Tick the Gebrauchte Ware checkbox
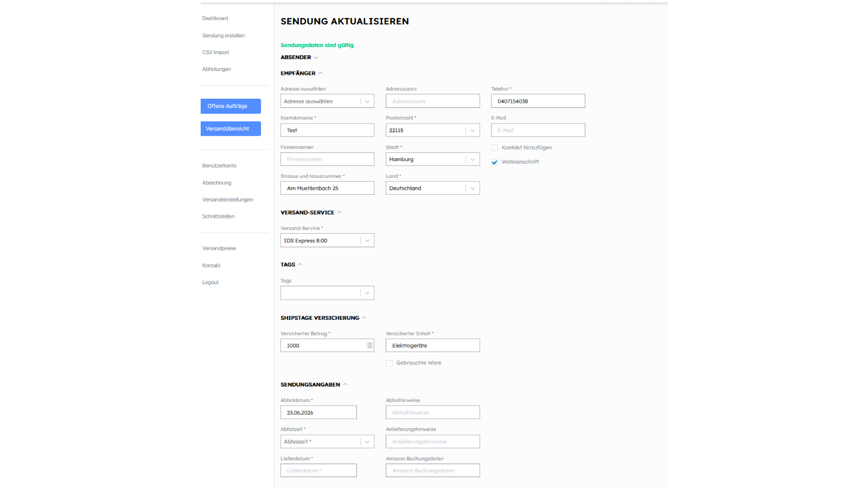The width and height of the screenshot is (868, 488). coord(389,363)
